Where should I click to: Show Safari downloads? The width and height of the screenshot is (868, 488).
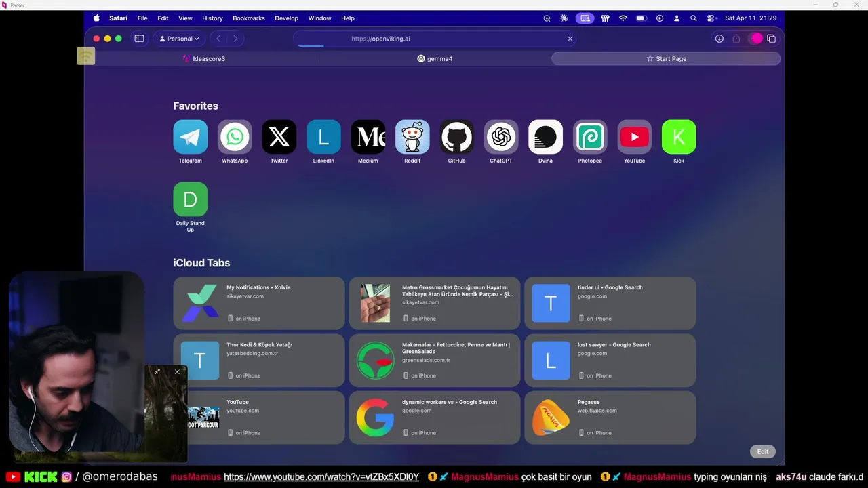[719, 39]
